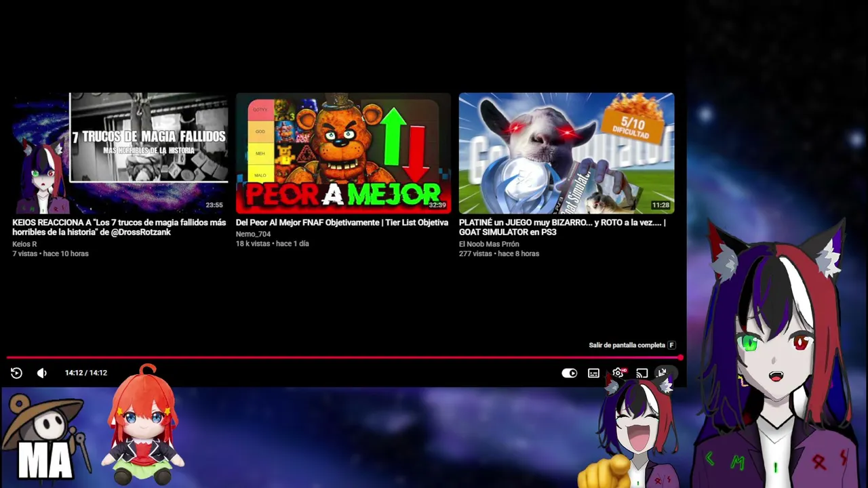Open the Goat Simulator video thumbnail
868x488 pixels.
[x=566, y=153]
